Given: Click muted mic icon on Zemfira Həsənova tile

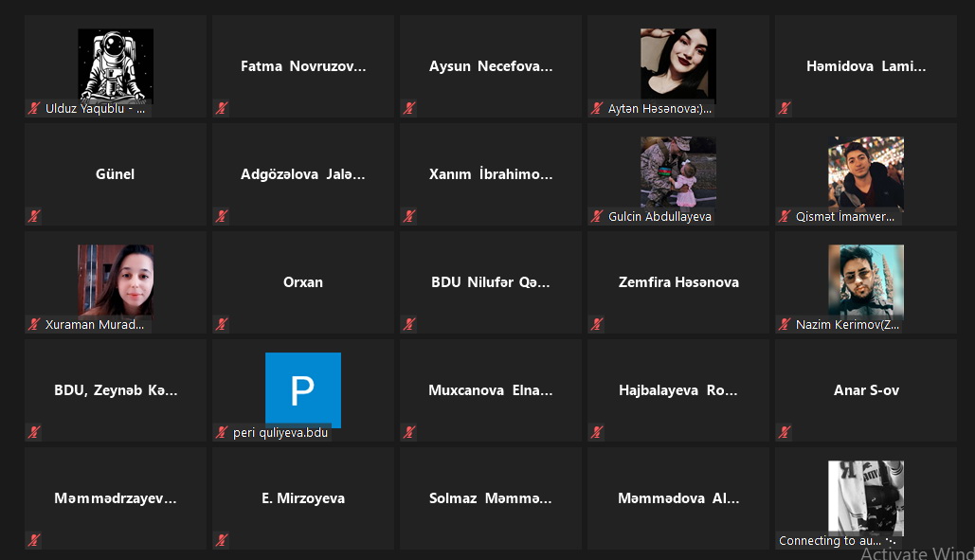Looking at the screenshot, I should pos(597,324).
